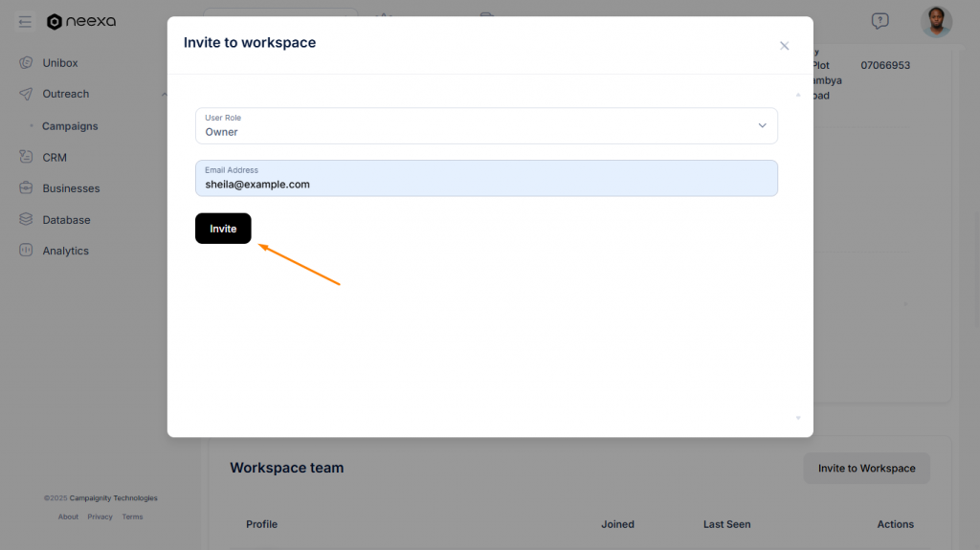Open Unibox from the sidebar icon
The width and height of the screenshot is (980, 550).
(x=26, y=63)
